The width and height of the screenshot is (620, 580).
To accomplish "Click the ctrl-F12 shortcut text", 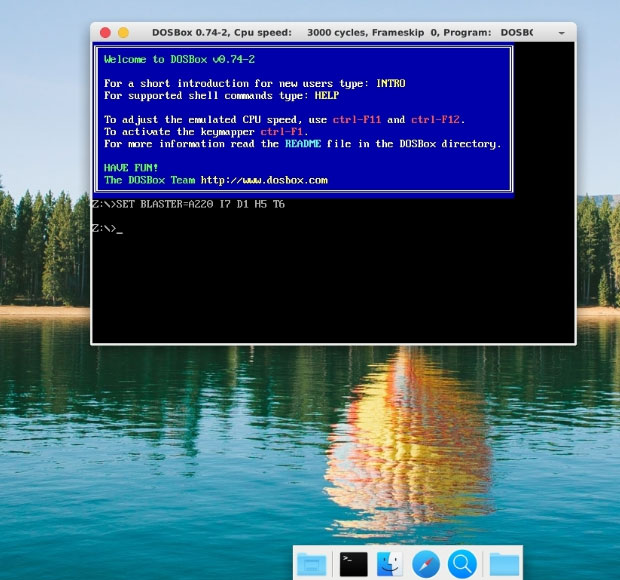I will [435, 119].
